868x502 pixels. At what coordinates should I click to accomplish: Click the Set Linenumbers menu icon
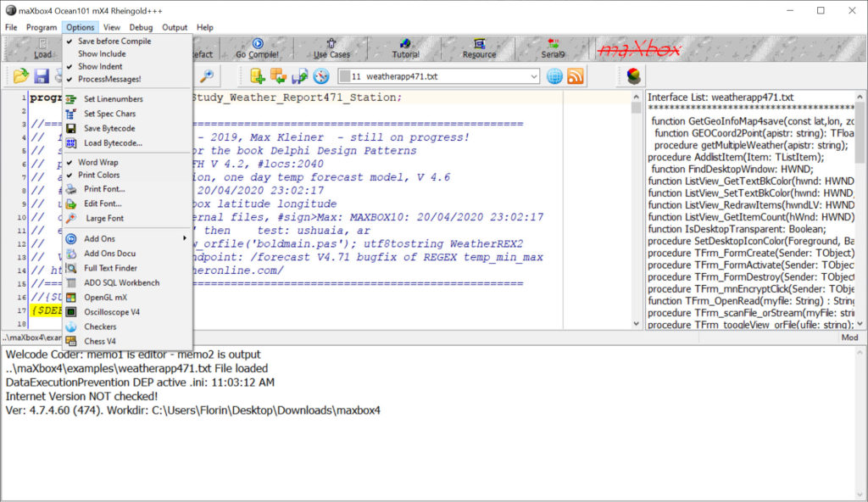71,98
